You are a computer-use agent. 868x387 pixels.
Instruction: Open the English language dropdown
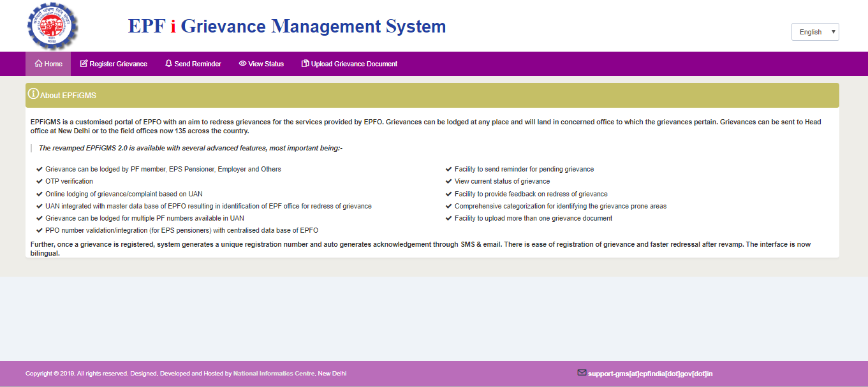[815, 32]
